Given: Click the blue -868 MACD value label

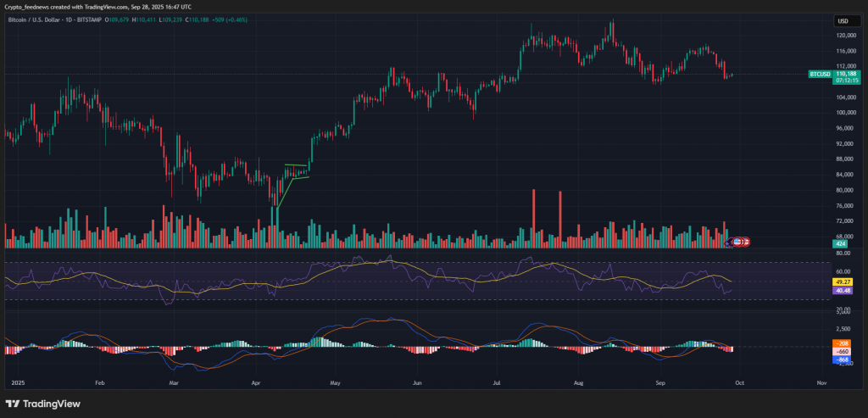Looking at the screenshot, I should pos(843,360).
